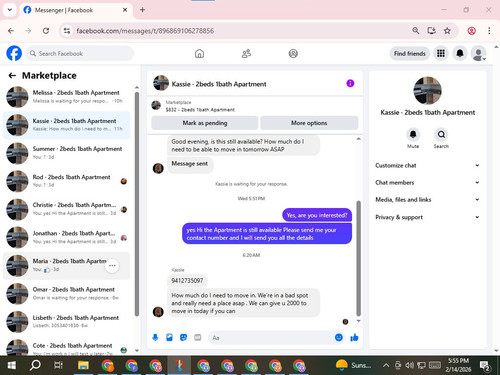Click the Facebook logo
500x375 pixels.
tap(14, 53)
